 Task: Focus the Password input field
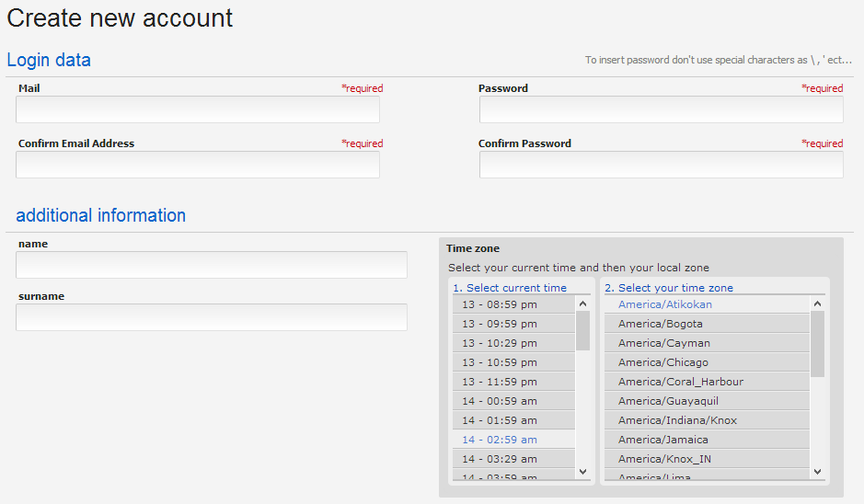point(662,109)
